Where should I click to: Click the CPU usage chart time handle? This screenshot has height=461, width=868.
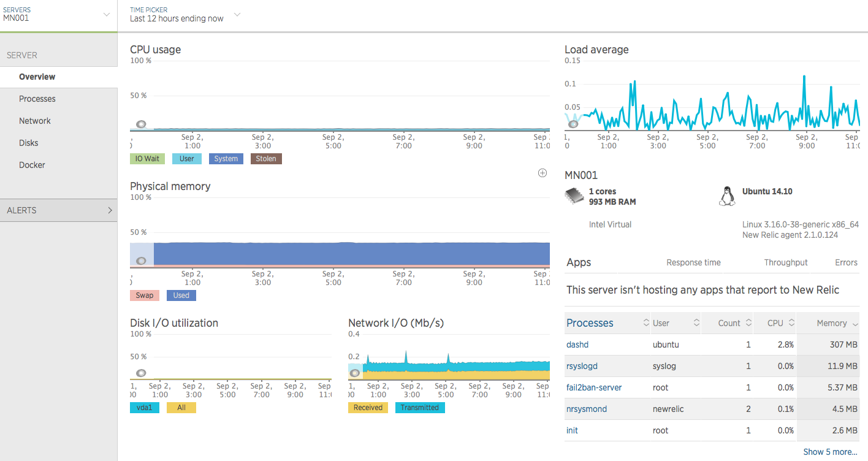[x=141, y=124]
